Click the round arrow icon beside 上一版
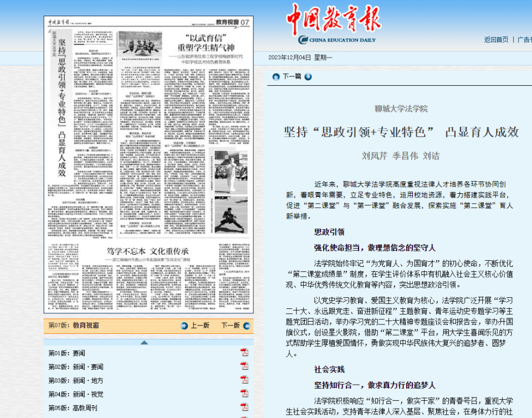The height and width of the screenshot is (418, 532). click(x=185, y=326)
